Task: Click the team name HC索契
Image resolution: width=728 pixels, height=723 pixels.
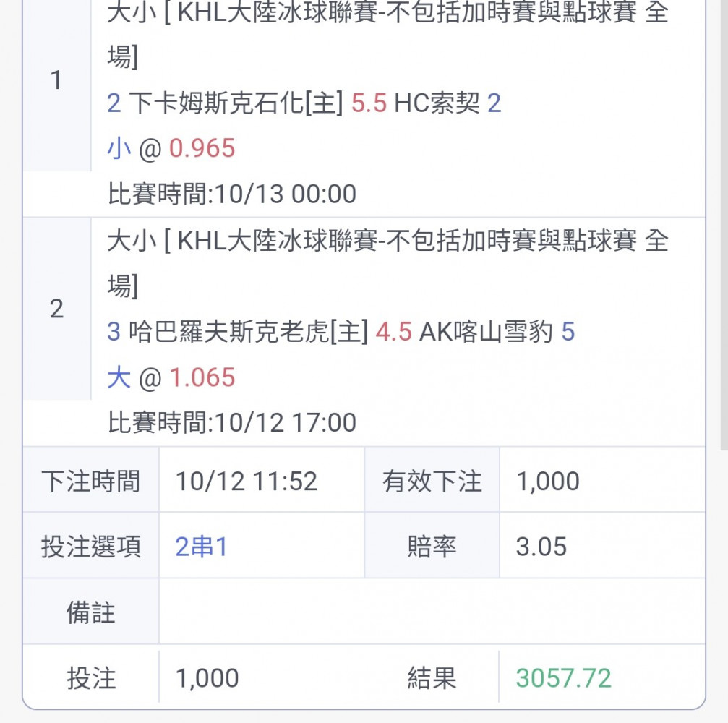Action: [x=437, y=103]
